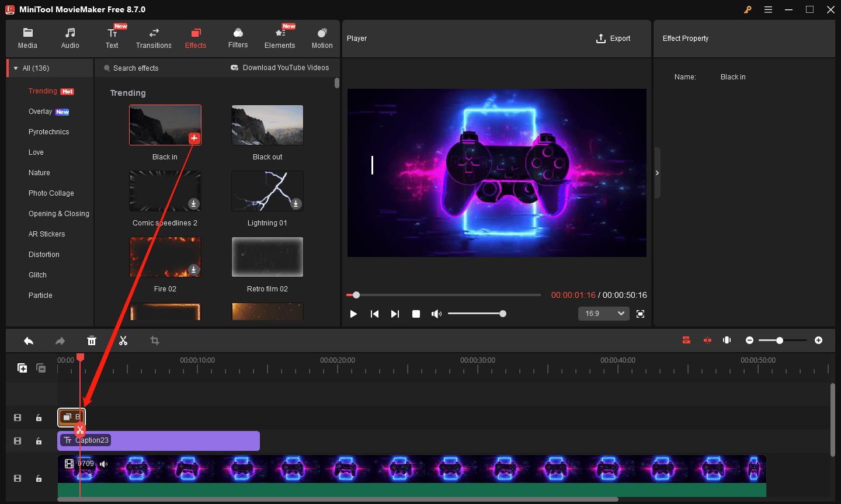841x504 pixels.
Task: Redo the last action
Action: 60,340
